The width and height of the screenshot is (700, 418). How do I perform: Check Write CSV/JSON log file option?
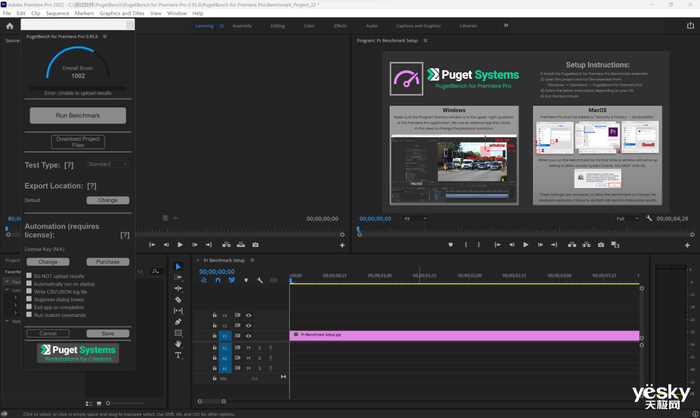pos(29,292)
